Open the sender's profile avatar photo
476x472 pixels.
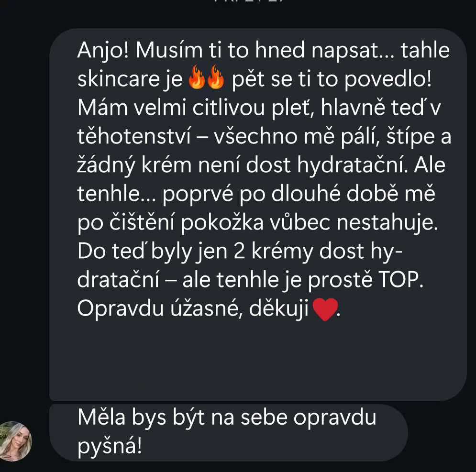coord(15,441)
